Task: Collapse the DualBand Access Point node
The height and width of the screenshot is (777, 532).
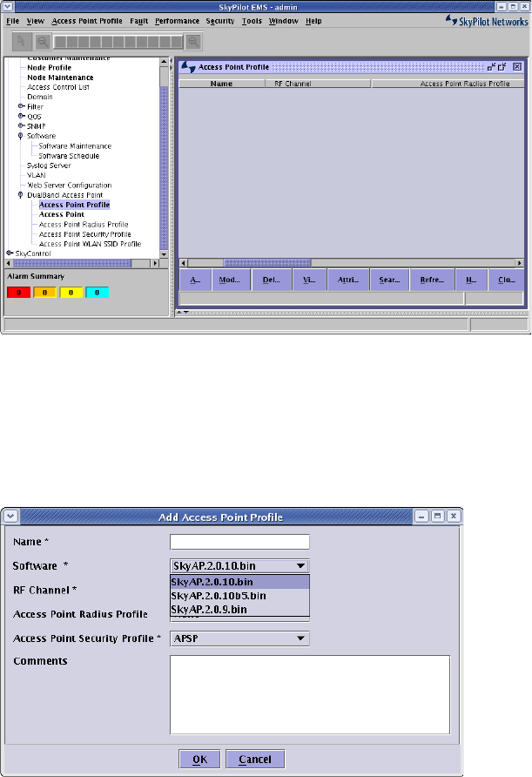Action: (x=20, y=195)
